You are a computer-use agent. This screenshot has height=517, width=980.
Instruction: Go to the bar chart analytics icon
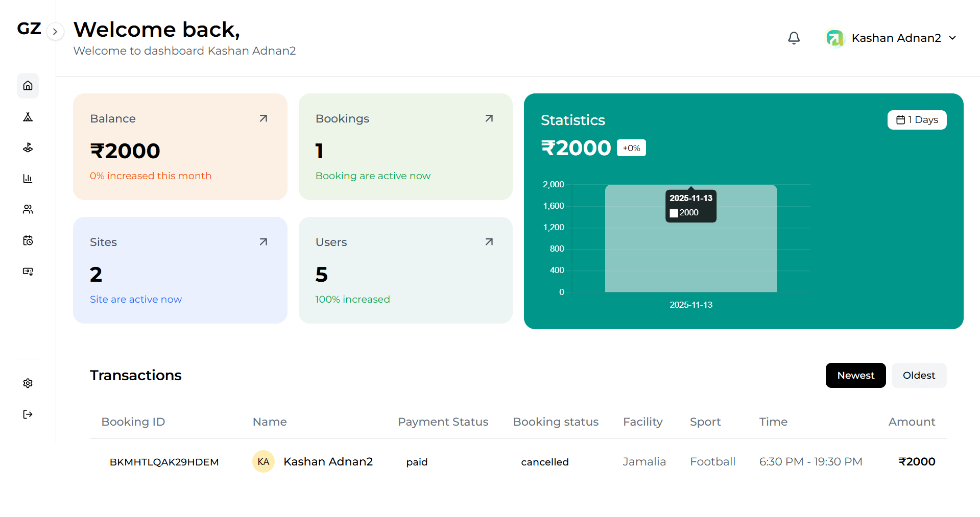click(x=28, y=179)
